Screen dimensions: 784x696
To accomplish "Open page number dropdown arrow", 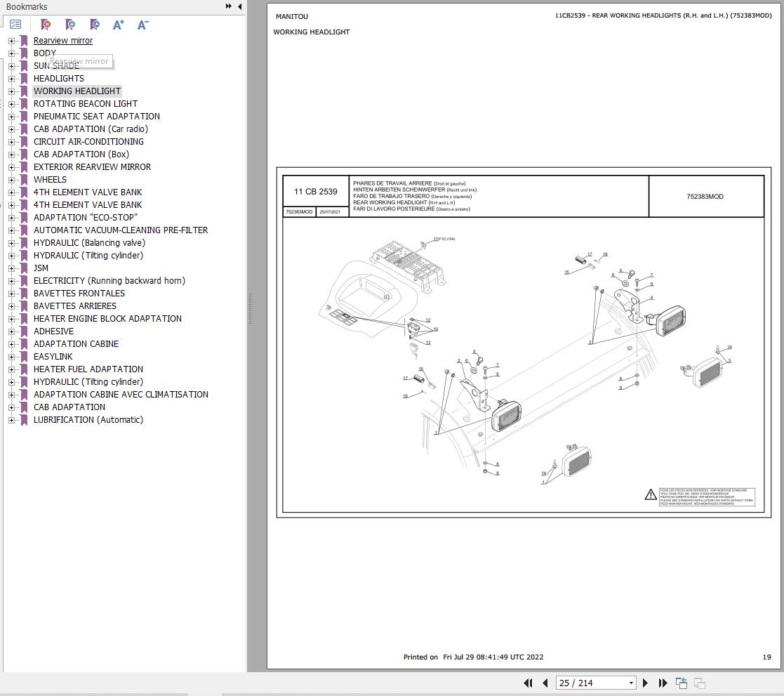I will [x=631, y=683].
